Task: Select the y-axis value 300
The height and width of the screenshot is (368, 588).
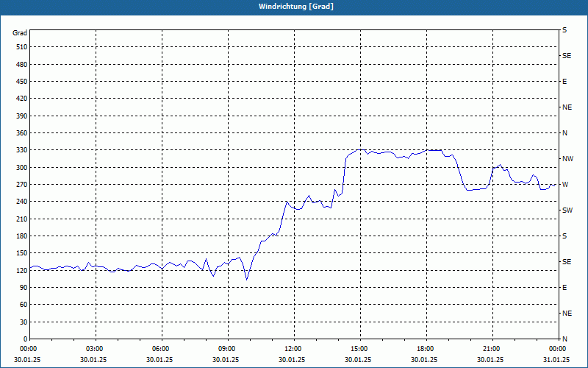Action: tap(22, 168)
